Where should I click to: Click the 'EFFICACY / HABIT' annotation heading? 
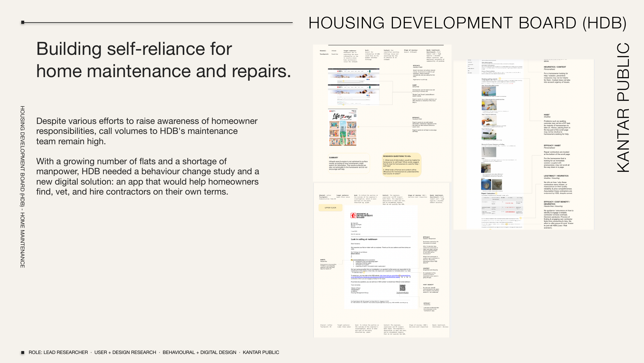coord(552,146)
